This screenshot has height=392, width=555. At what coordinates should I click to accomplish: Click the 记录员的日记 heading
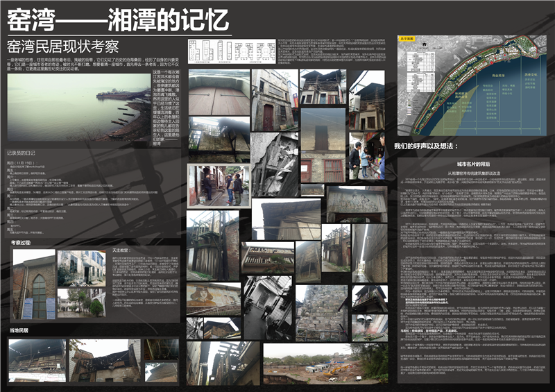click(21, 153)
